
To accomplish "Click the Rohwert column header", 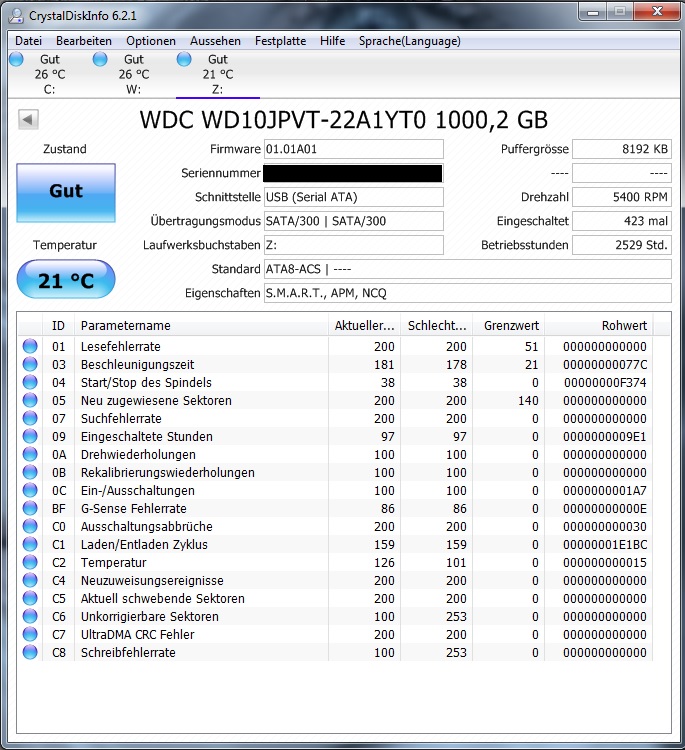I will tap(599, 325).
